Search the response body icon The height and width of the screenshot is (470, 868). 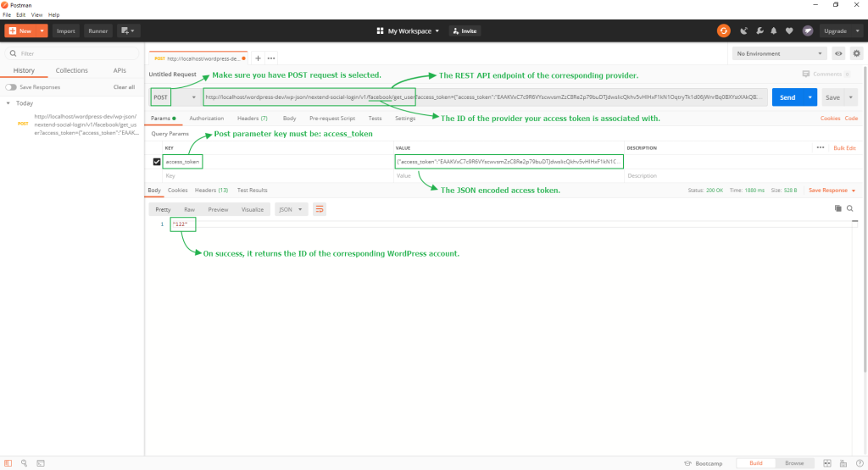(849, 208)
